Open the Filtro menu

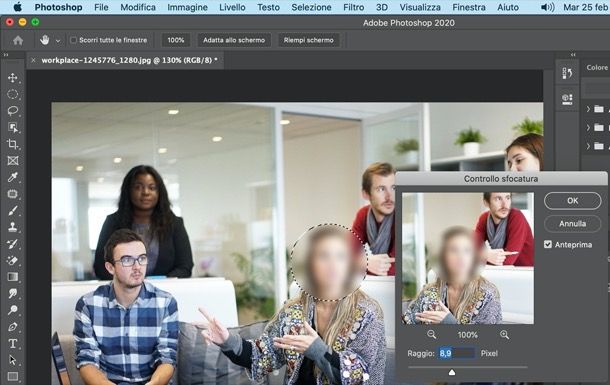pyautogui.click(x=354, y=7)
